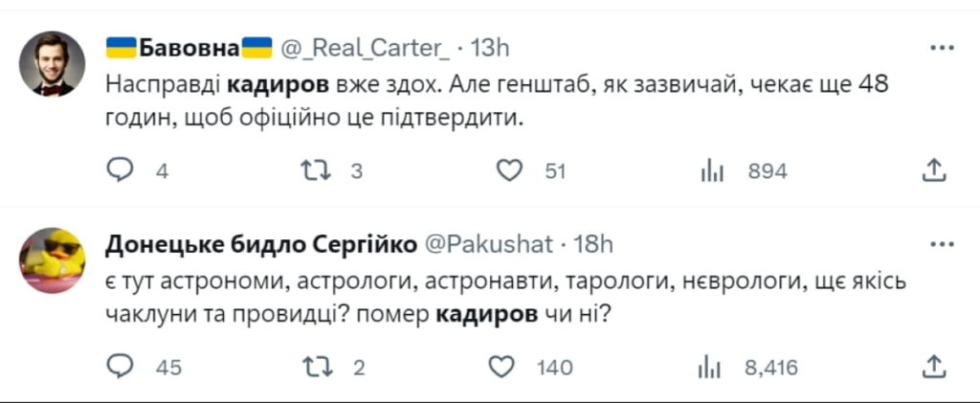980x403 pixels.
Task: Open the 18h timestamp link
Action: [x=593, y=244]
